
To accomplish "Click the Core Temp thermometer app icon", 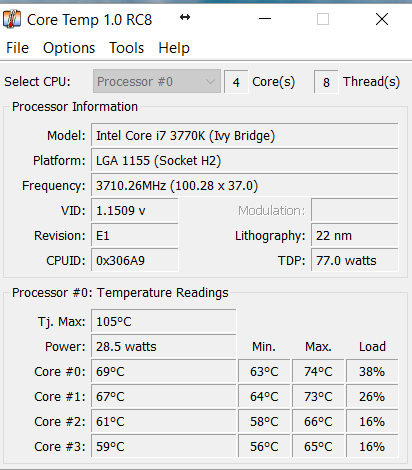I will point(12,19).
